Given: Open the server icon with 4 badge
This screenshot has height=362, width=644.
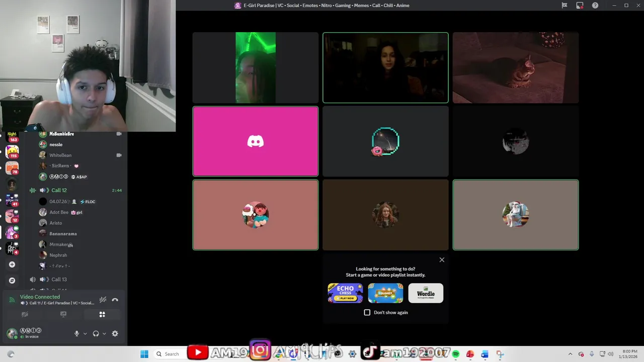Looking at the screenshot, I should [x=12, y=248].
